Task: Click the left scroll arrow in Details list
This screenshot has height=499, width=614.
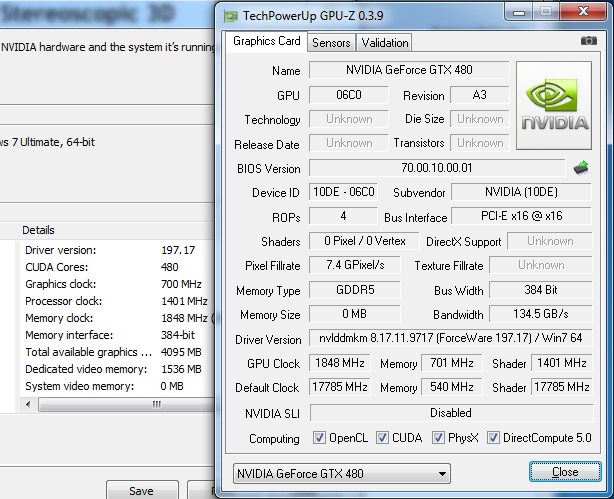Action: (28, 404)
